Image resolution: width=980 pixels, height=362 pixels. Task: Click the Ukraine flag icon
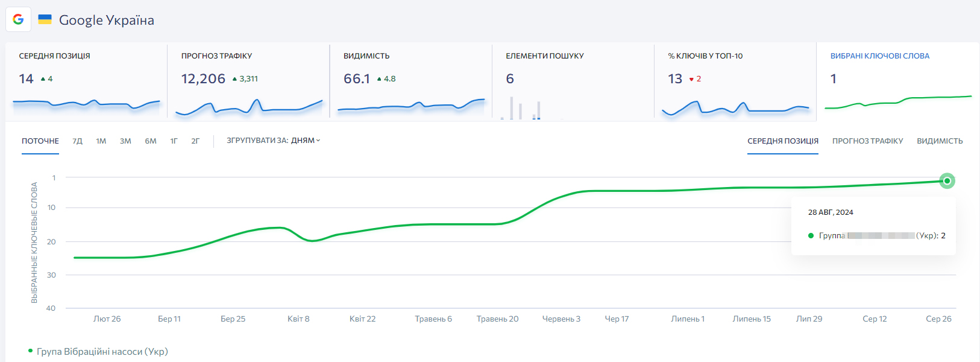tap(45, 19)
